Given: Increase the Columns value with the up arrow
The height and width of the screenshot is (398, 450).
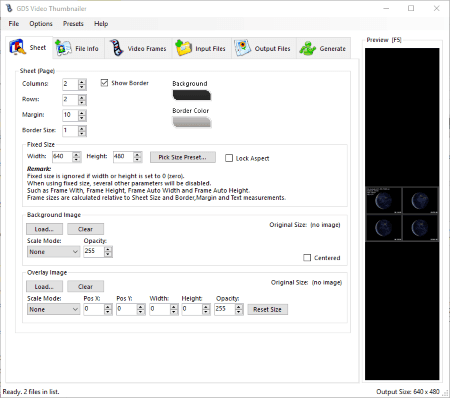Looking at the screenshot, I should pos(82,82).
